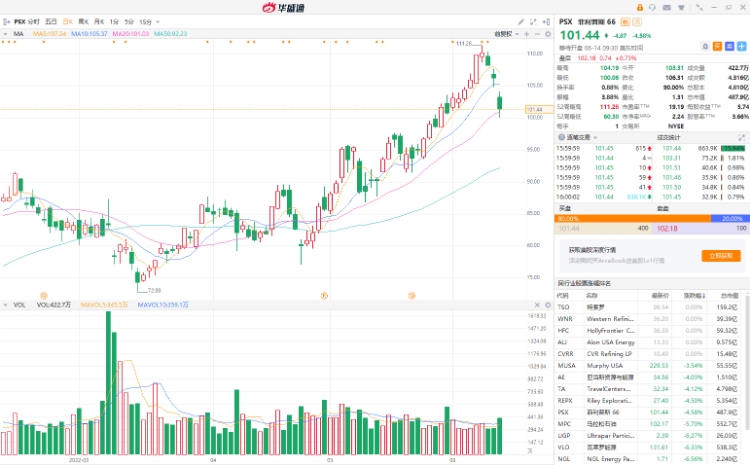Screen dimensions: 750x465
Task: Select the 5-minute chart tab
Action: [129, 22]
